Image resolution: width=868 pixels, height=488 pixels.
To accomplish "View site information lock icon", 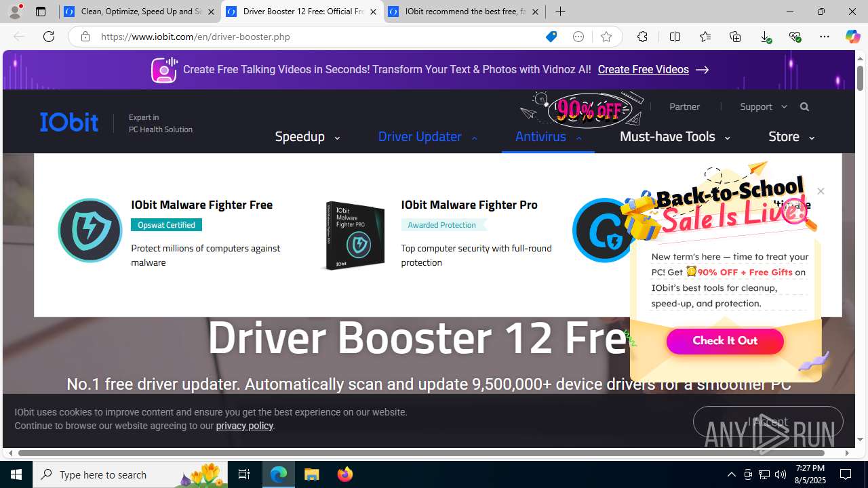I will (x=85, y=37).
